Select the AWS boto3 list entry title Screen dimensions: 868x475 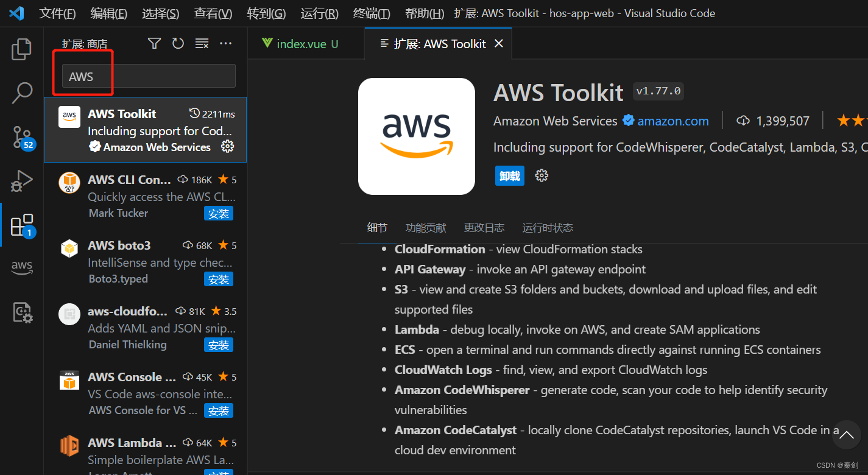click(x=119, y=245)
